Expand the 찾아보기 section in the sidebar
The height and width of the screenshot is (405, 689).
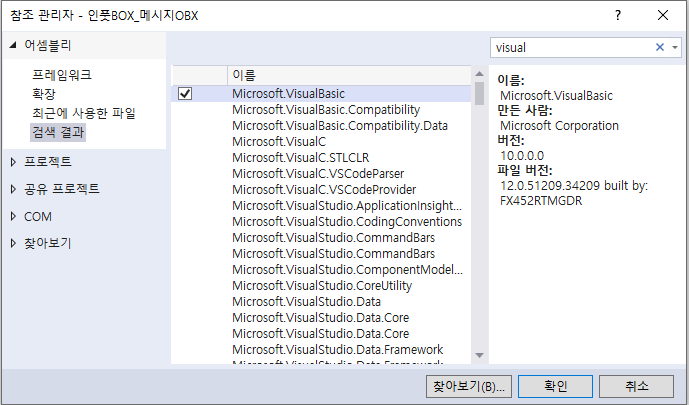click(x=13, y=243)
